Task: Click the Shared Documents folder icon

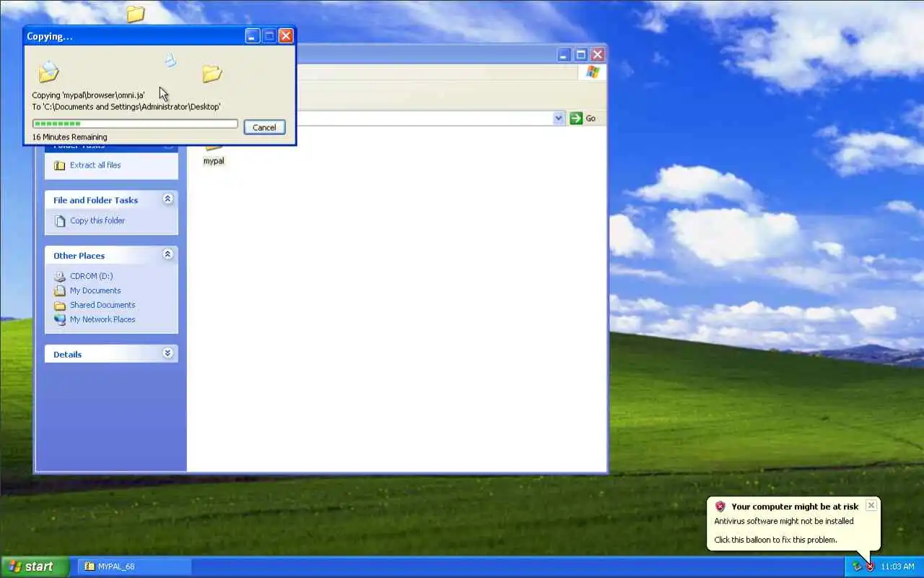Action: [60, 305]
